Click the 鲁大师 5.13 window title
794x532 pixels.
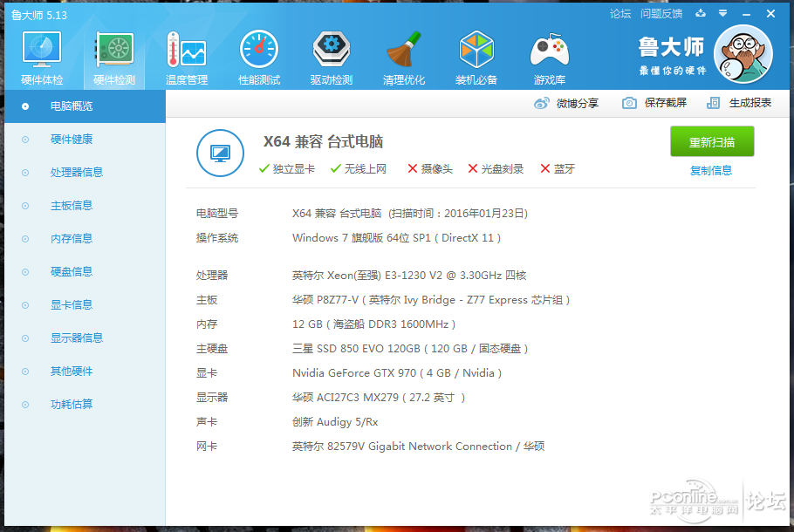pyautogui.click(x=39, y=15)
